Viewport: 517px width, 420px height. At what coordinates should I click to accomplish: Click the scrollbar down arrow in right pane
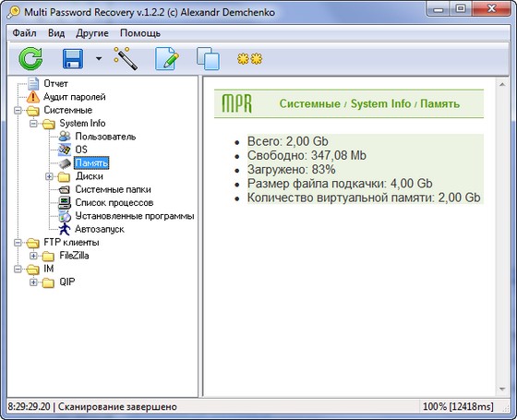coord(502,390)
